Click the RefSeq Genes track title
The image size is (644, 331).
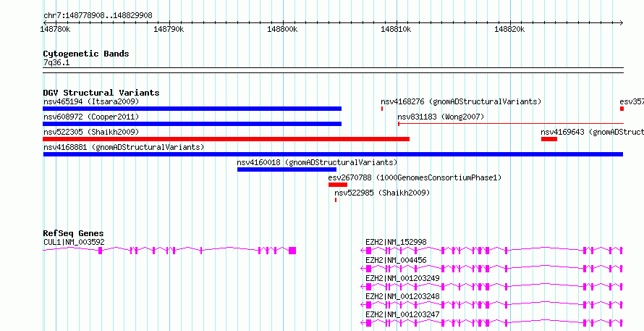[x=74, y=234]
